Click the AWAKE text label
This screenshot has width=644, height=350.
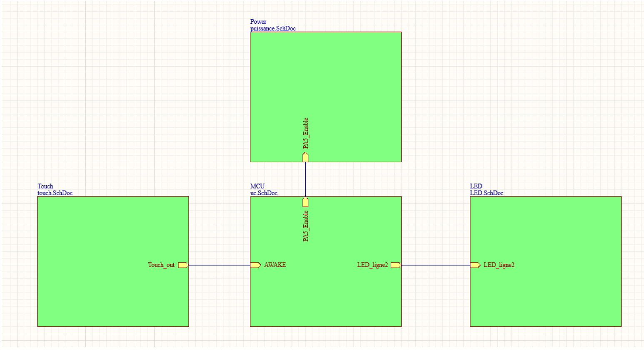tap(275, 265)
